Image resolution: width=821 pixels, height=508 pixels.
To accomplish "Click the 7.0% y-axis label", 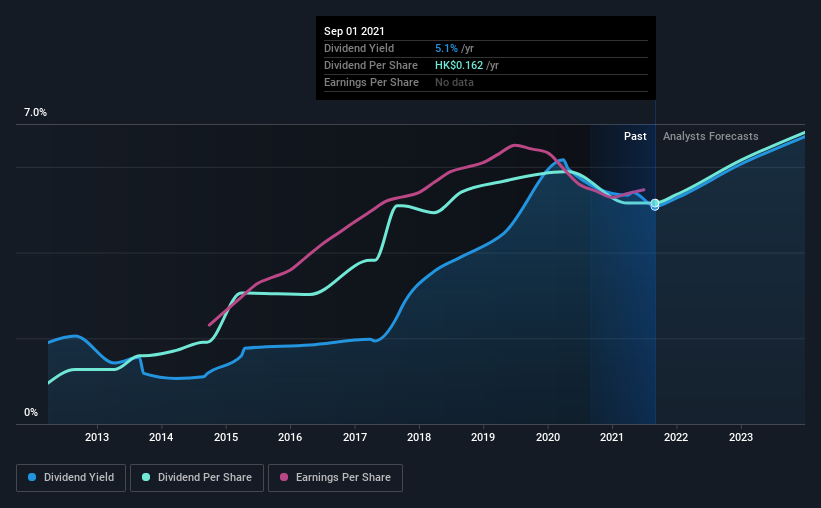I will [35, 113].
